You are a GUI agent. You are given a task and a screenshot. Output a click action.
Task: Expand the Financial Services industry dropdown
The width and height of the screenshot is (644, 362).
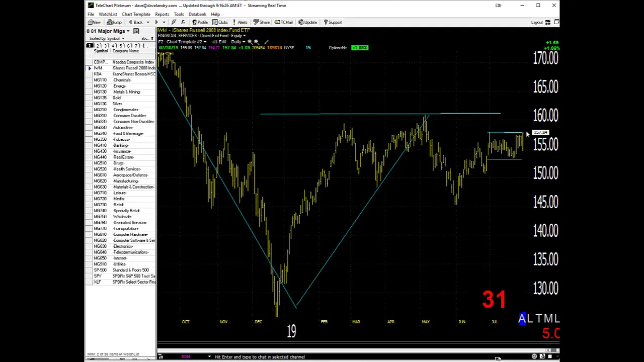tap(245, 36)
